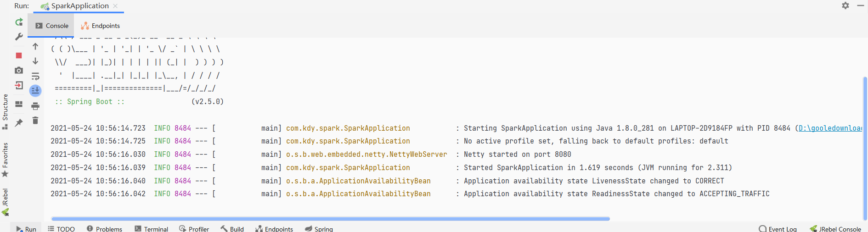The height and width of the screenshot is (232, 868).
Task: Open the D:\gooledownload path link
Action: (x=829, y=128)
